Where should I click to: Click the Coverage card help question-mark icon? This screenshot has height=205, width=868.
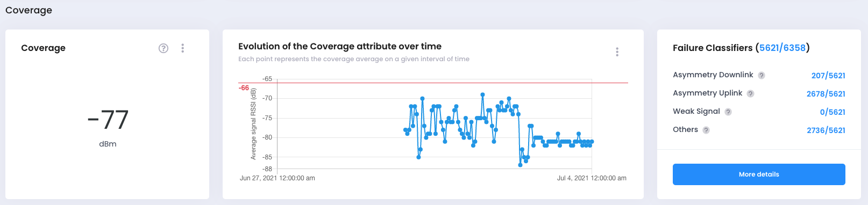coord(163,48)
